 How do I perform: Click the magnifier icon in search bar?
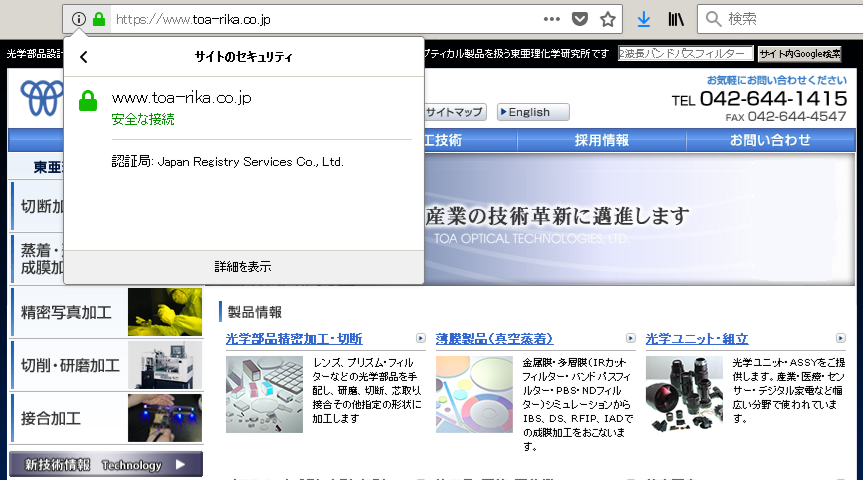[x=713, y=19]
